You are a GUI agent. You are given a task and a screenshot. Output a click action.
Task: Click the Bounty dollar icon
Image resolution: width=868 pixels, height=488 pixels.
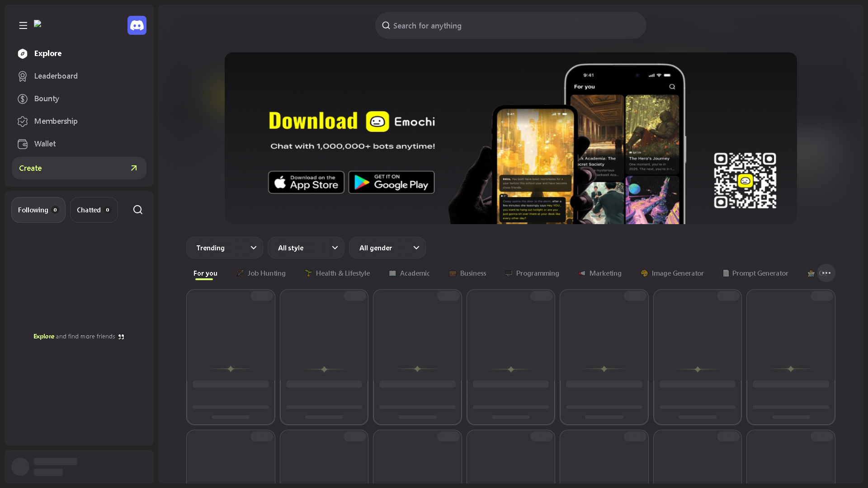point(22,99)
